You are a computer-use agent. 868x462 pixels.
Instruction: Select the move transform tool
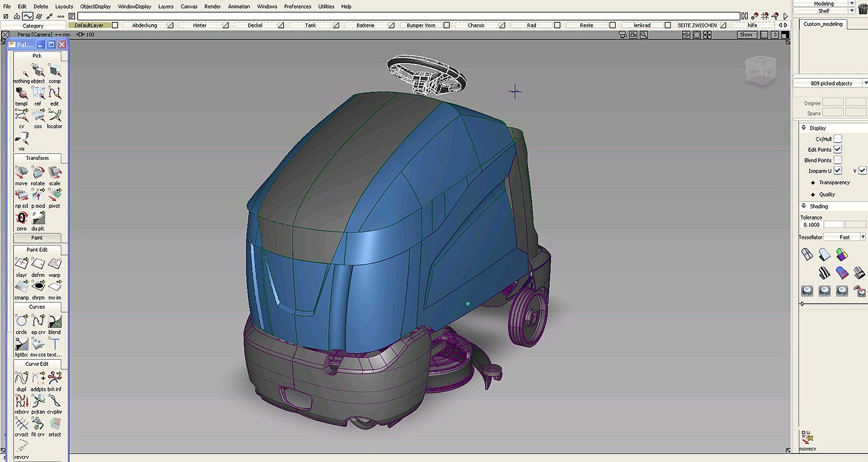point(21,173)
